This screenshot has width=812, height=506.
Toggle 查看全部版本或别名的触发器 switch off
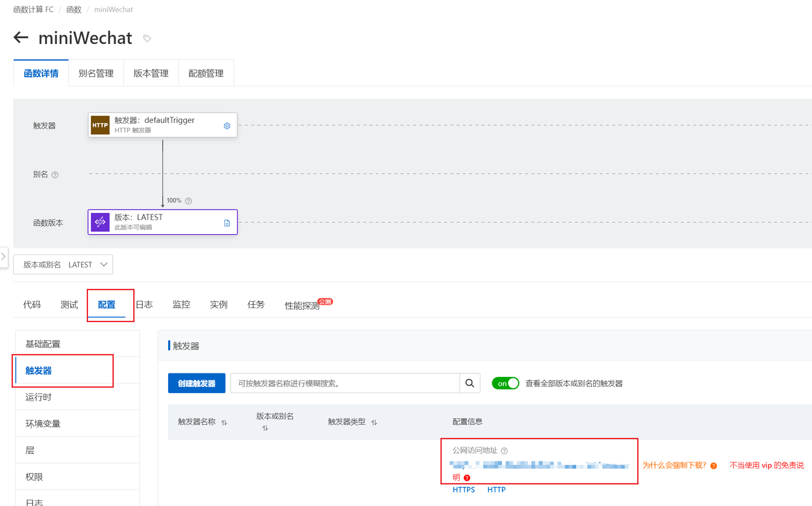pyautogui.click(x=505, y=383)
